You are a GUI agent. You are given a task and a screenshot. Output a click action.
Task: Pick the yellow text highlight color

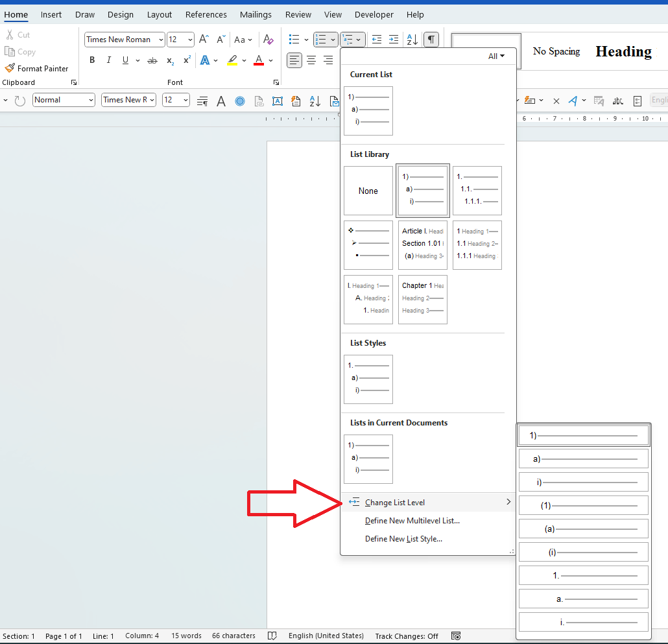tap(232, 60)
